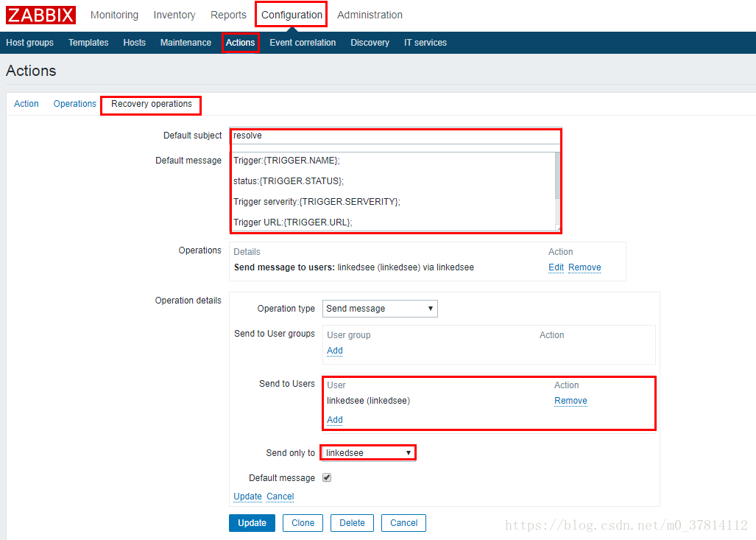
Task: Go to Discovery section
Action: tap(370, 43)
